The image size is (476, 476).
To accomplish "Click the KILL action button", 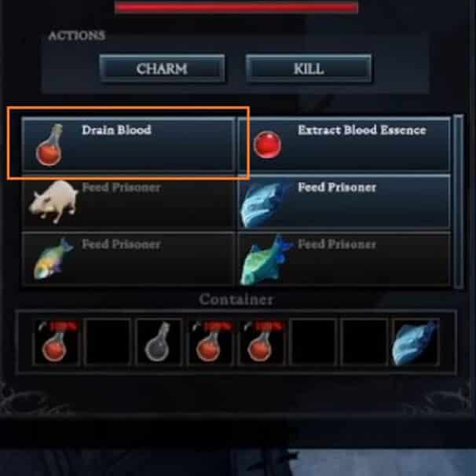I will (309, 68).
